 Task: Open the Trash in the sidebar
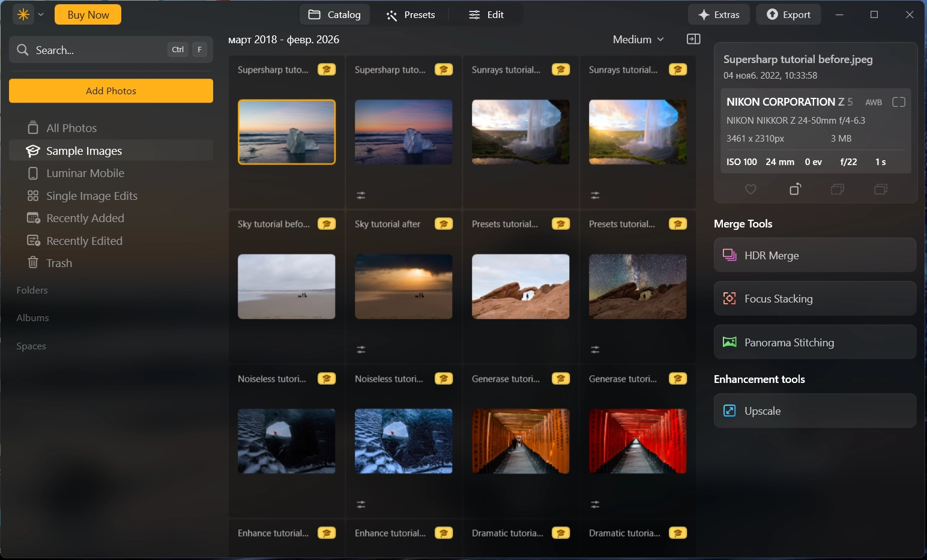coord(111,263)
